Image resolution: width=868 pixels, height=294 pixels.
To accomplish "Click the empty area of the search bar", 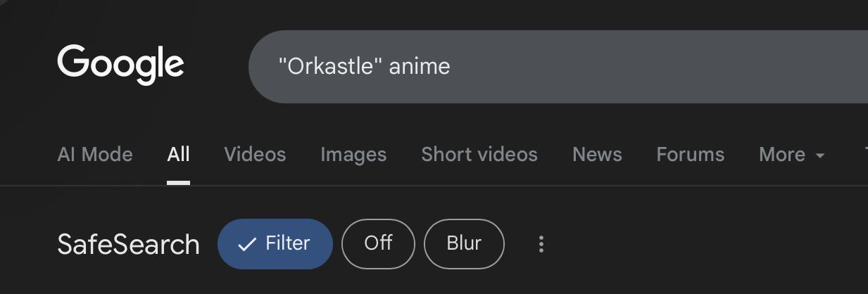I will (x=669, y=67).
